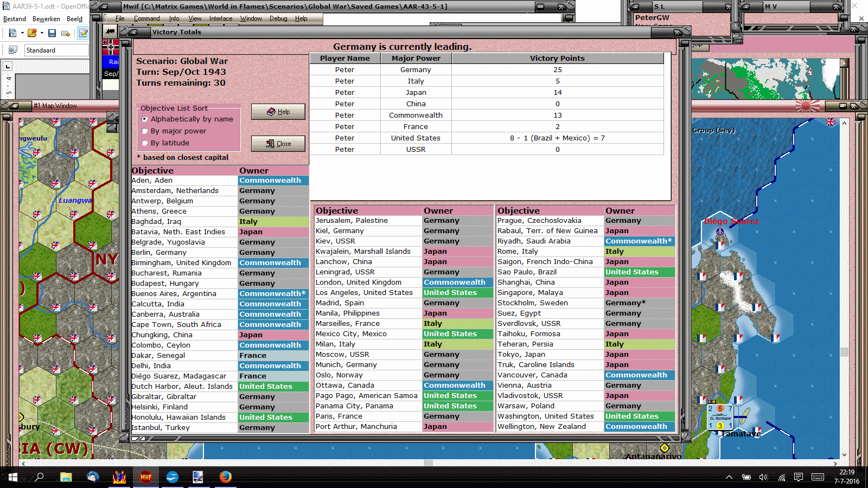Click the Open file folder icon in OpenOffice
Image resolution: width=868 pixels, height=488 pixels.
[32, 34]
